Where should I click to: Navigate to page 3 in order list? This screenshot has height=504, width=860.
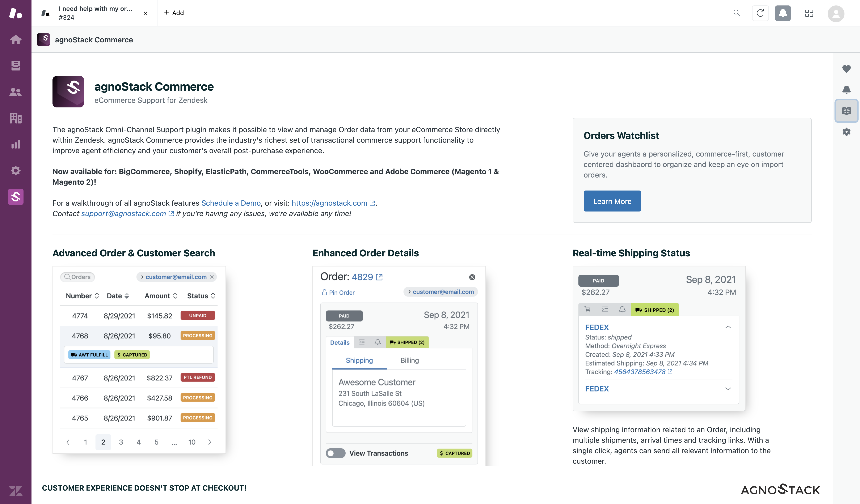pos(121,442)
